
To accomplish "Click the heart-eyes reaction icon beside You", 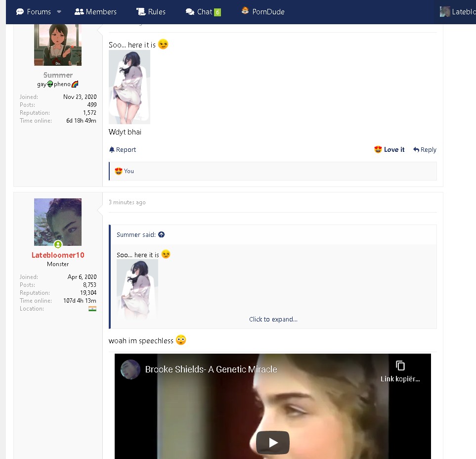I will click(x=119, y=171).
